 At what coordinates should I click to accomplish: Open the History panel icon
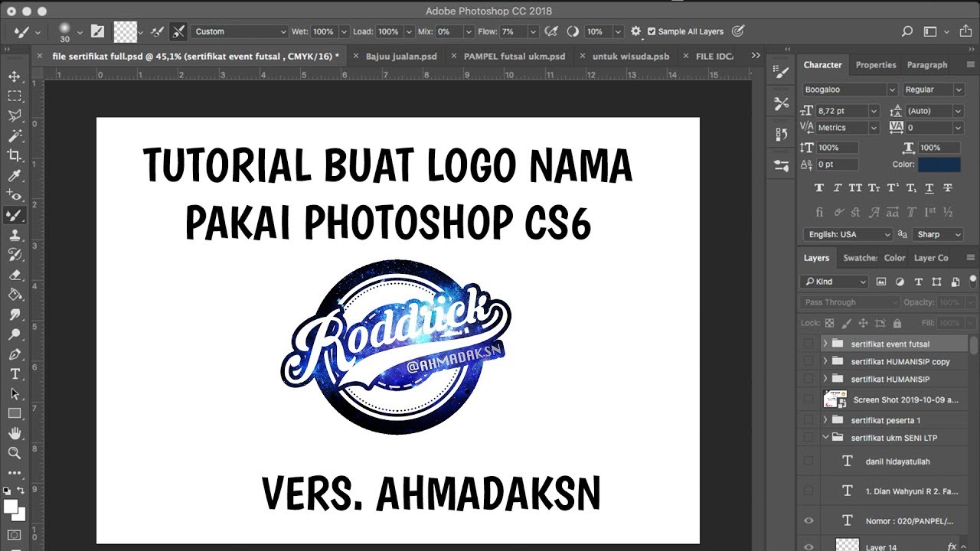pos(781,134)
